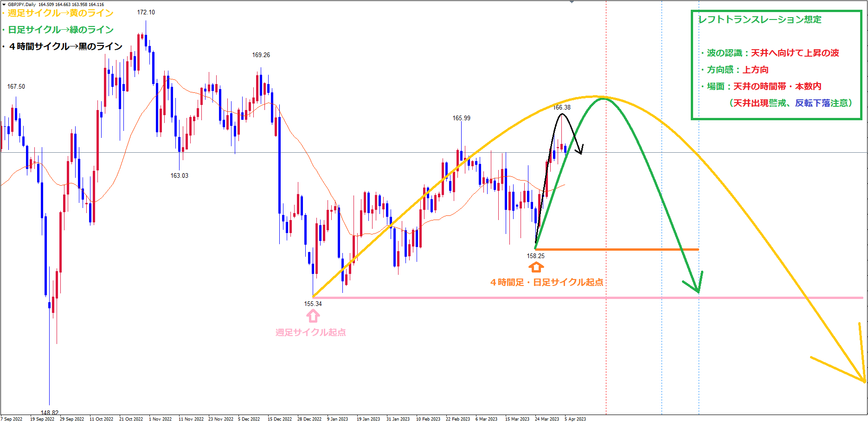Screen dimensions: 868x422
Task: Click the 週足サイクル→黄のライン legend text
Action: click(60, 13)
